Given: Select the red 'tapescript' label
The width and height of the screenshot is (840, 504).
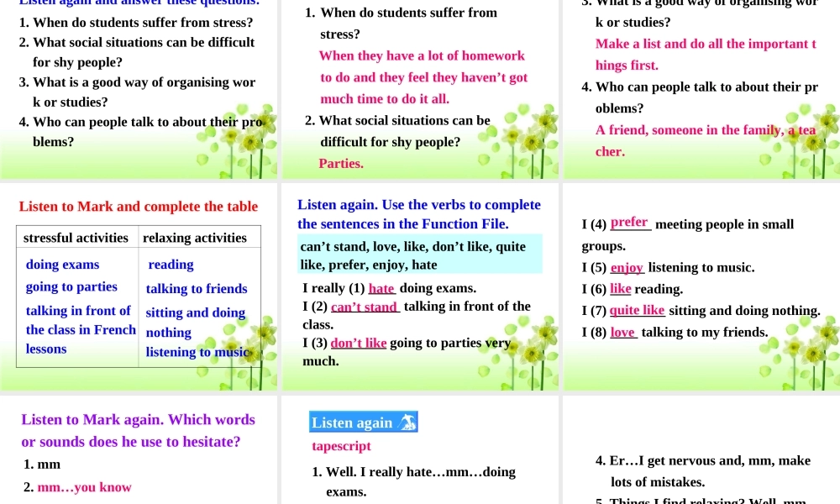Looking at the screenshot, I should click(341, 446).
